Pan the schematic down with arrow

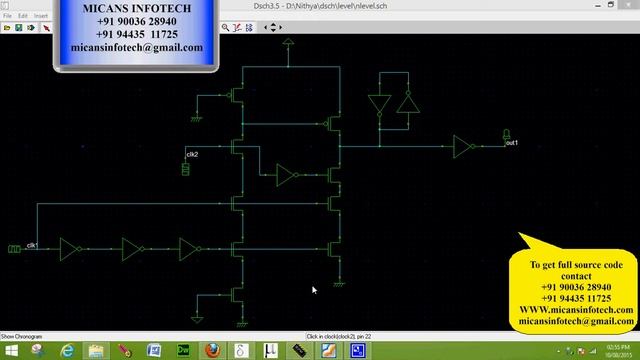273,30
